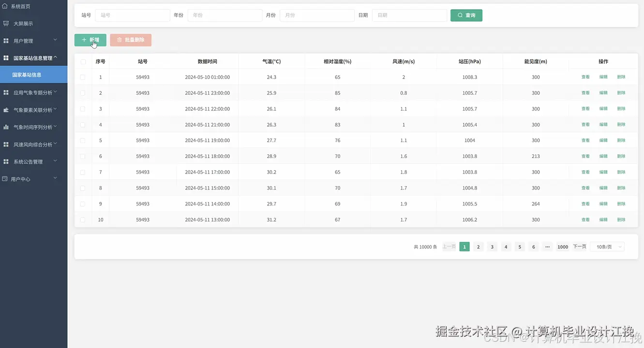
Task: Check the select-all checkbox in table header
Action: pos(82,61)
